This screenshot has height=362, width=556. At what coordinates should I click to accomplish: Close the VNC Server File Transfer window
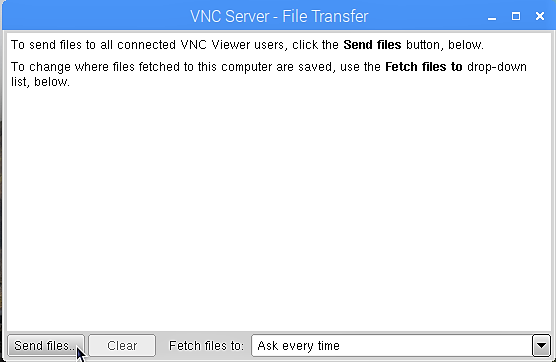tap(540, 16)
